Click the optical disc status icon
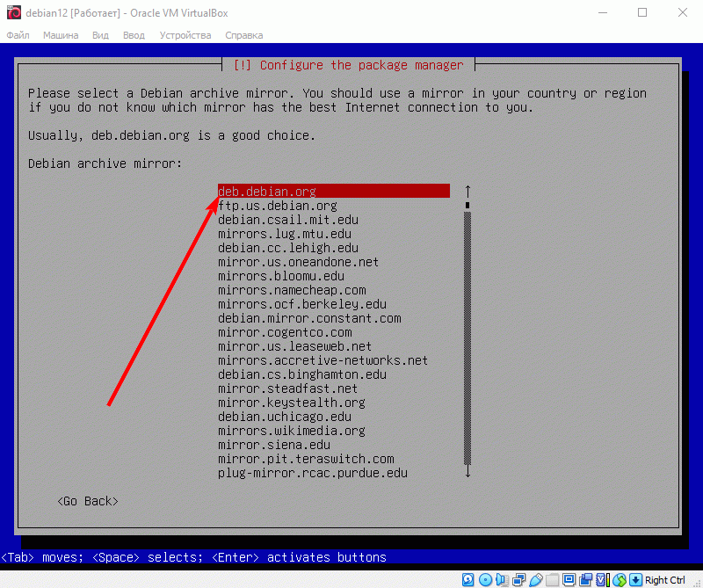Screen dimensions: 703x588 tap(485, 580)
